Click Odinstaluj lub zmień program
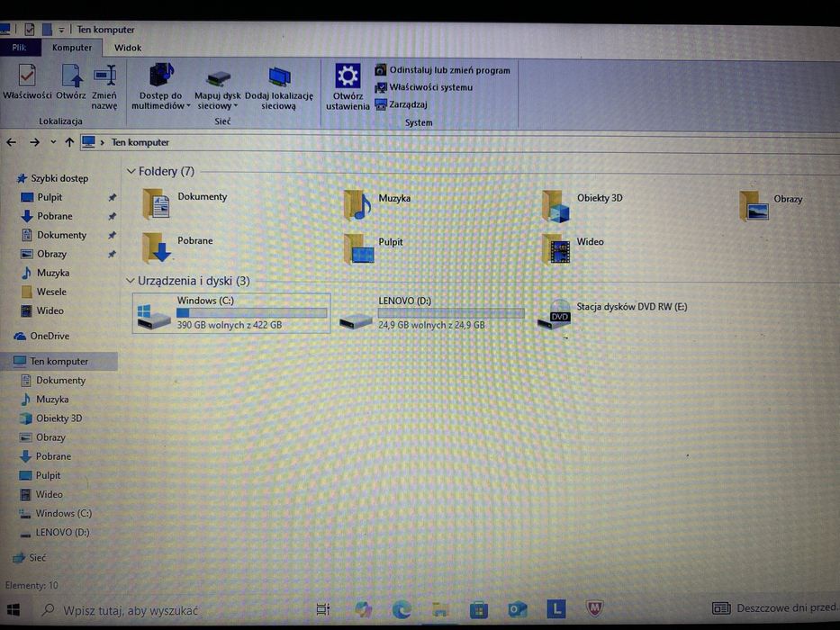This screenshot has width=840, height=630. 442,70
